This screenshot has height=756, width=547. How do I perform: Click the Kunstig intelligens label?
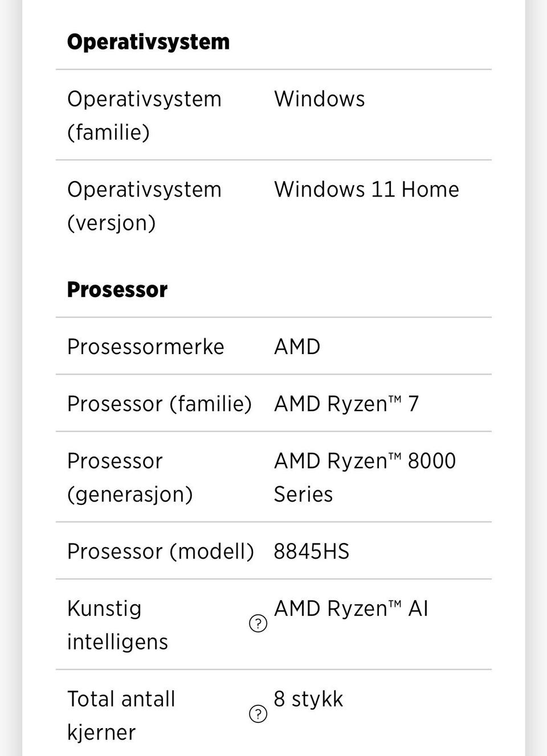tap(117, 624)
